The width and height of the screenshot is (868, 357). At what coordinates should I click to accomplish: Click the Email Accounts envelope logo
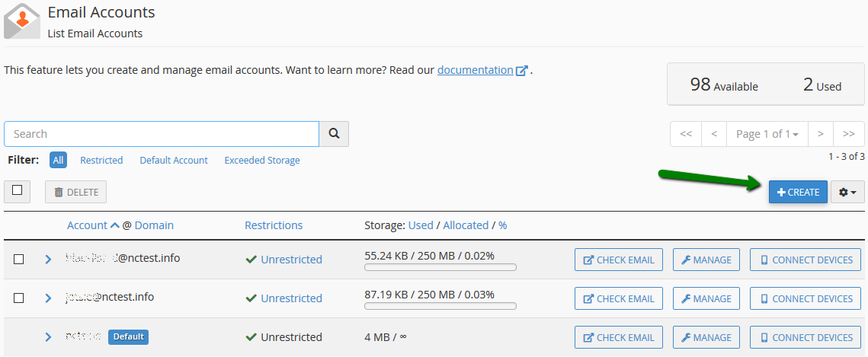[x=21, y=21]
